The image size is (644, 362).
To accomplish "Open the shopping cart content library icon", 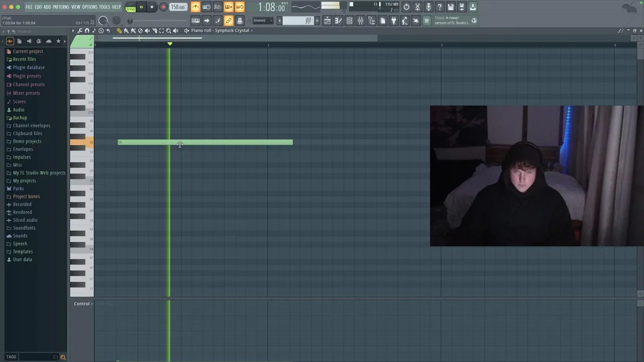I will [426, 21].
